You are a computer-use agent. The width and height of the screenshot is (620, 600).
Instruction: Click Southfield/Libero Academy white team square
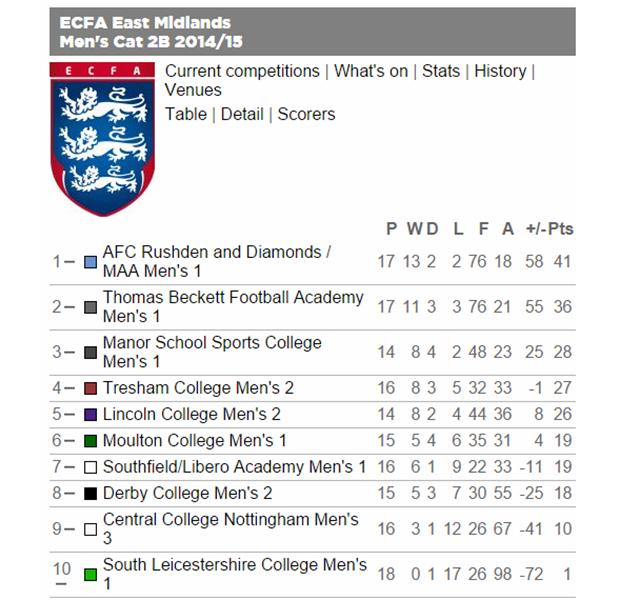tap(91, 467)
